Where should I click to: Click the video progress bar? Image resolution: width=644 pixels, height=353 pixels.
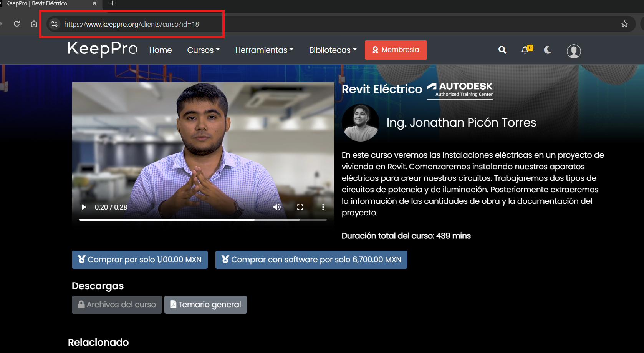pyautogui.click(x=203, y=220)
